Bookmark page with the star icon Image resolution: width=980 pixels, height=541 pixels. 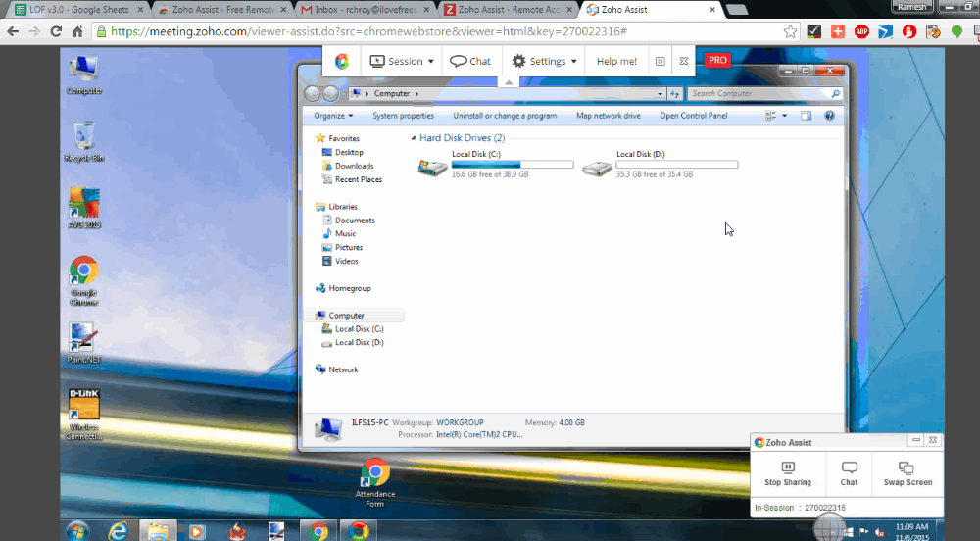click(790, 31)
